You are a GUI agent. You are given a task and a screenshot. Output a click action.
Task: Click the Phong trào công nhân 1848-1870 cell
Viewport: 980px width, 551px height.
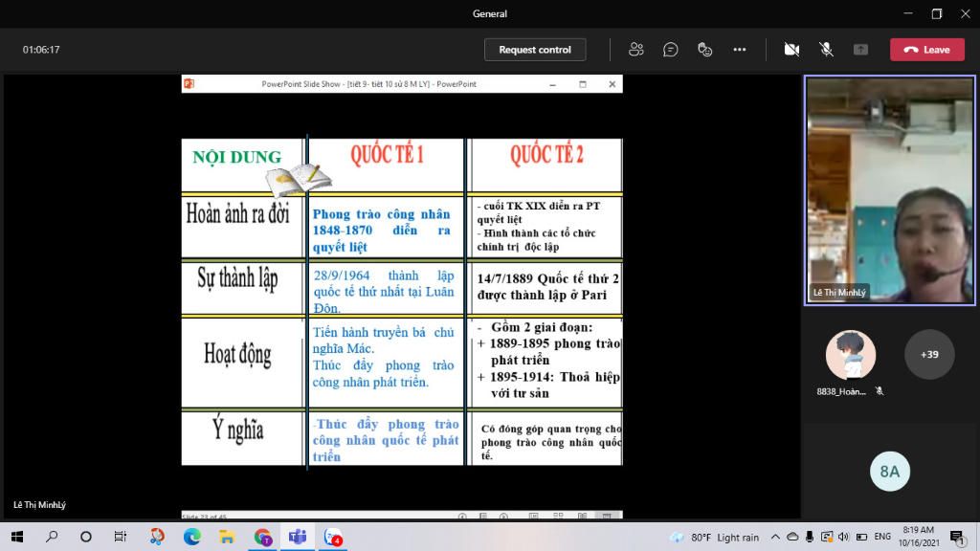381,230
